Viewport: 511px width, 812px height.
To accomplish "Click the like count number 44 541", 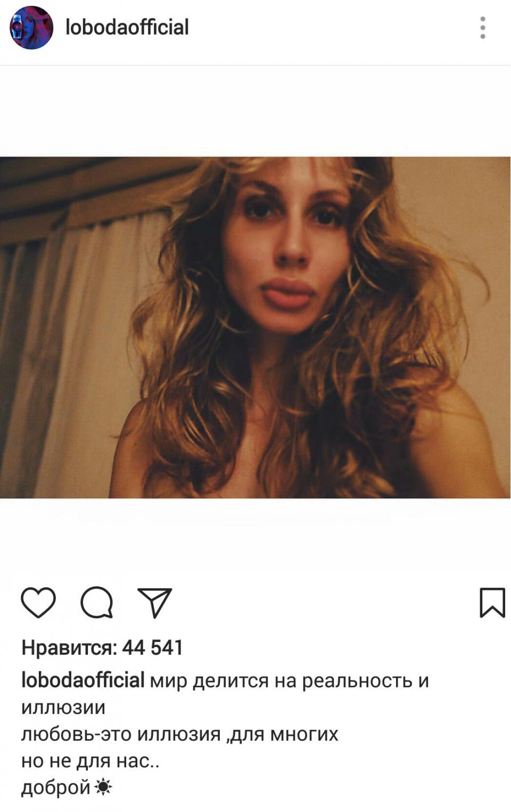I will click(x=153, y=647).
